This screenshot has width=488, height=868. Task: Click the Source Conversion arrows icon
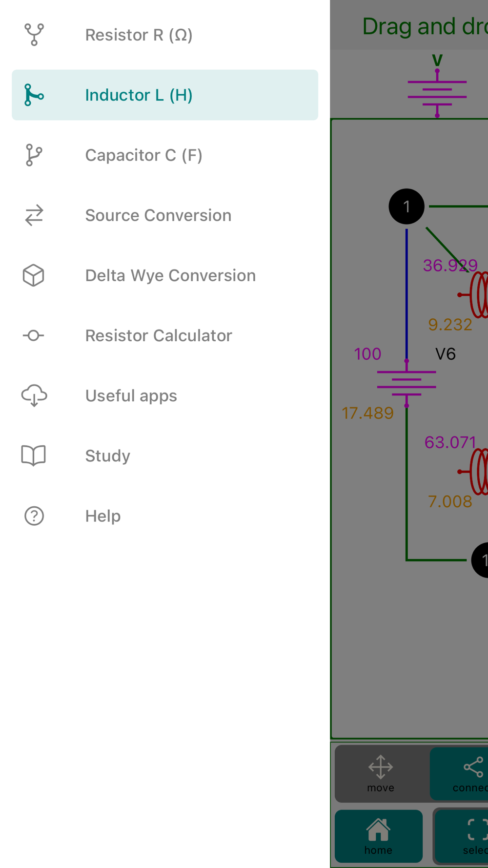tap(34, 215)
